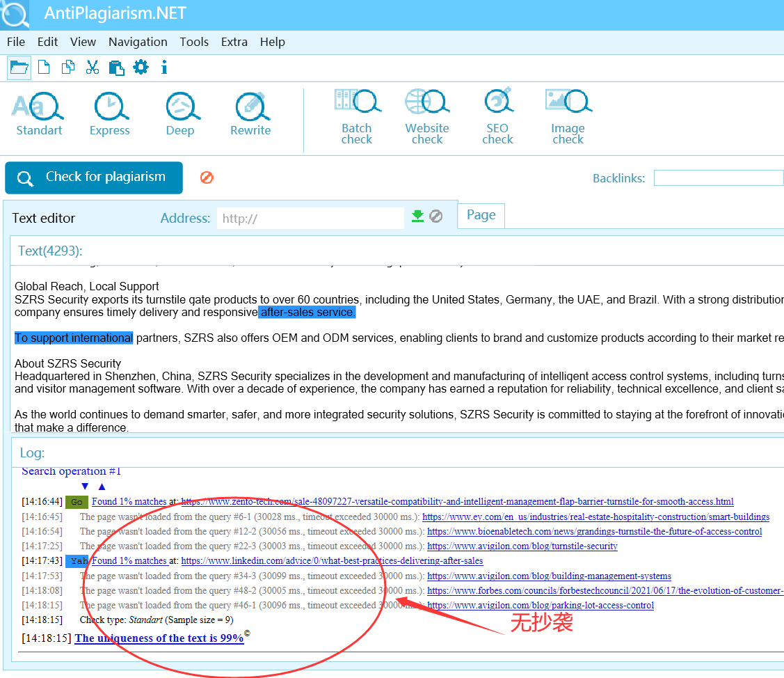Start the Rewrite check tool
Screen dimensions: 784x678
point(250,115)
